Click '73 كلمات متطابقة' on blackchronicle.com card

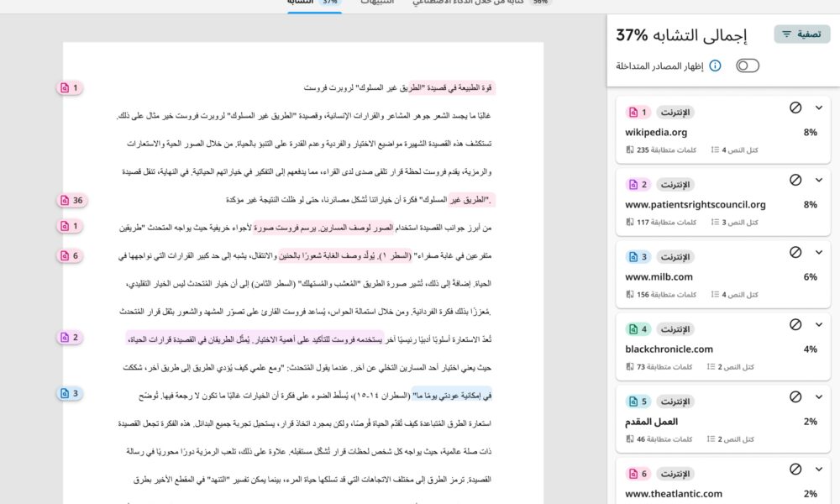coord(664,367)
